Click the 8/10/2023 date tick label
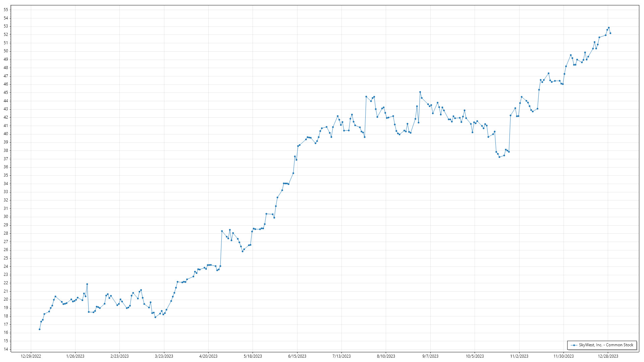Image resolution: width=644 pixels, height=362 pixels. pos(386,356)
